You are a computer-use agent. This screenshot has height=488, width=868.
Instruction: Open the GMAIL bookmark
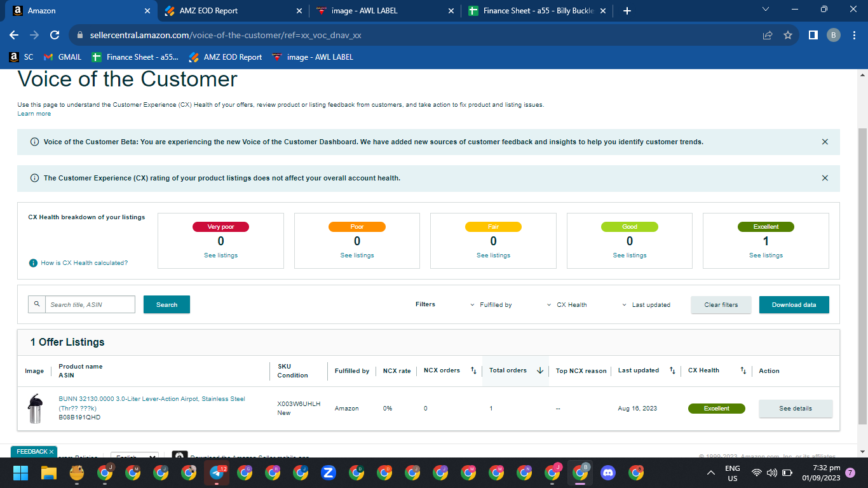[62, 57]
